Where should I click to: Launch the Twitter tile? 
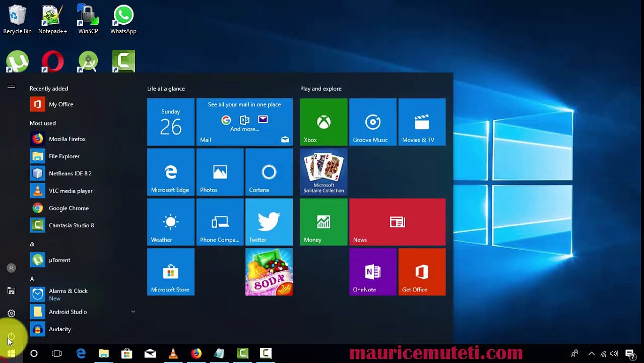[269, 222]
